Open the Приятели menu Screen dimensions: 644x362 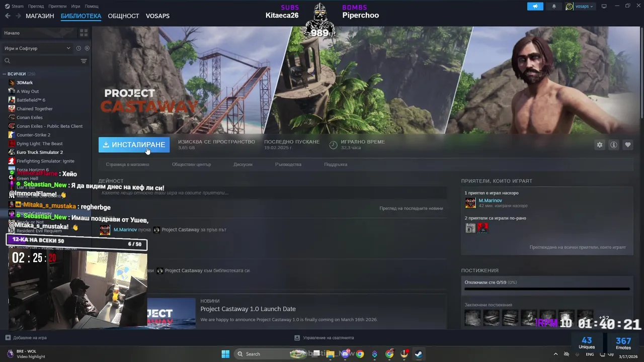pyautogui.click(x=58, y=6)
